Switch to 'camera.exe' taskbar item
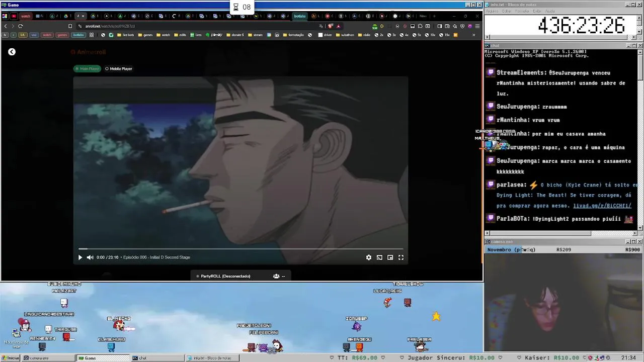644x362 pixels. click(x=48, y=358)
